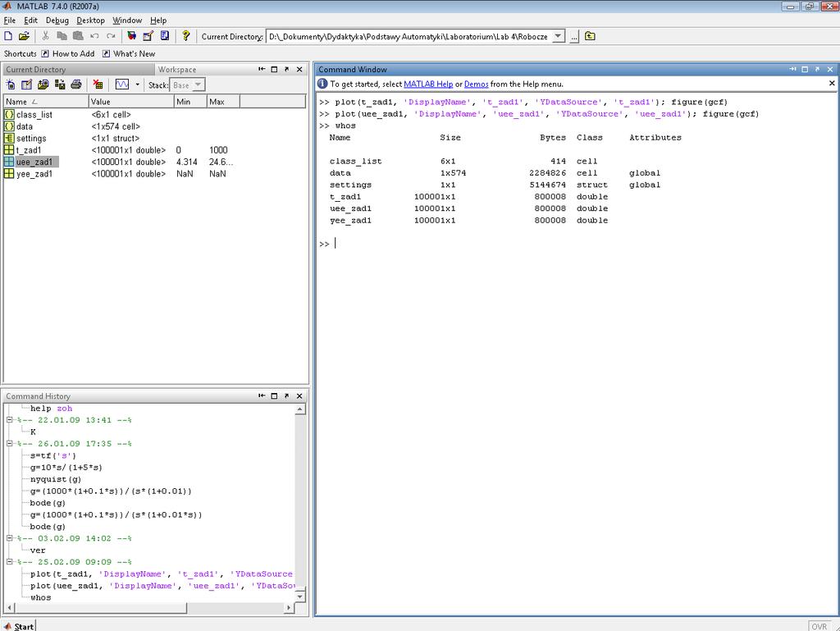
Task: Select the t_zad1 variable
Action: pyautogui.click(x=29, y=150)
